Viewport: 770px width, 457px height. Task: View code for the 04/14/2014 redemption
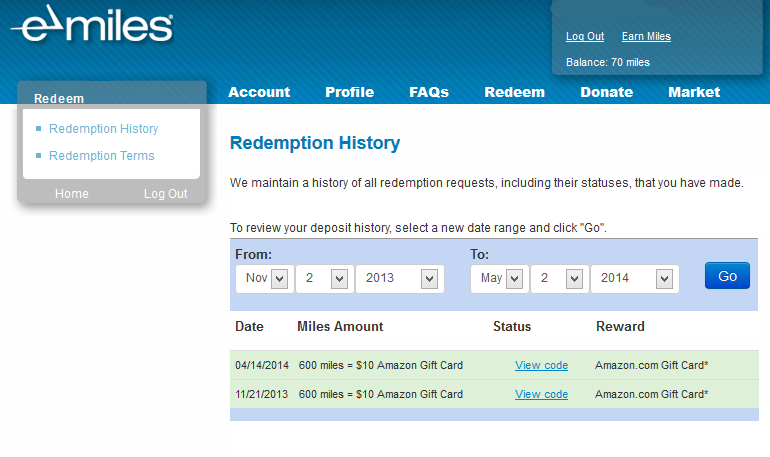[541, 366]
